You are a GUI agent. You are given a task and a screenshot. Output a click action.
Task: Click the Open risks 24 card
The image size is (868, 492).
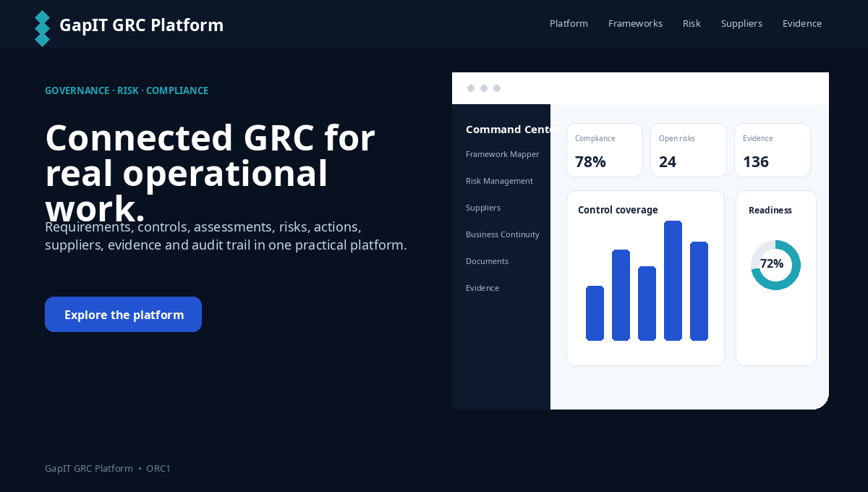(689, 150)
